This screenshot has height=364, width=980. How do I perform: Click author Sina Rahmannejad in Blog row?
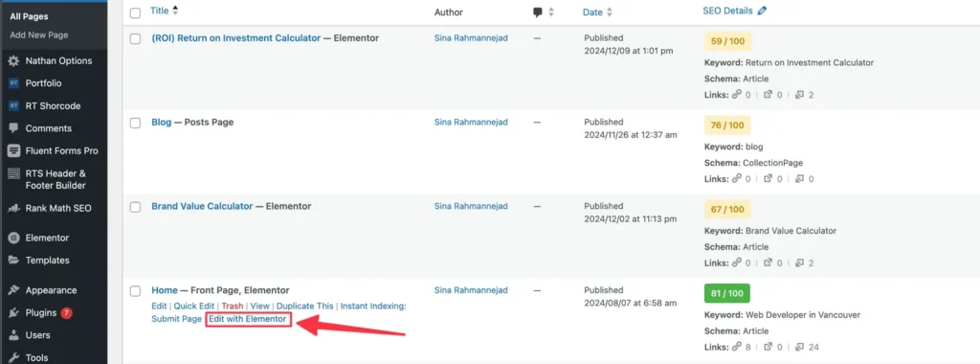[x=471, y=122]
